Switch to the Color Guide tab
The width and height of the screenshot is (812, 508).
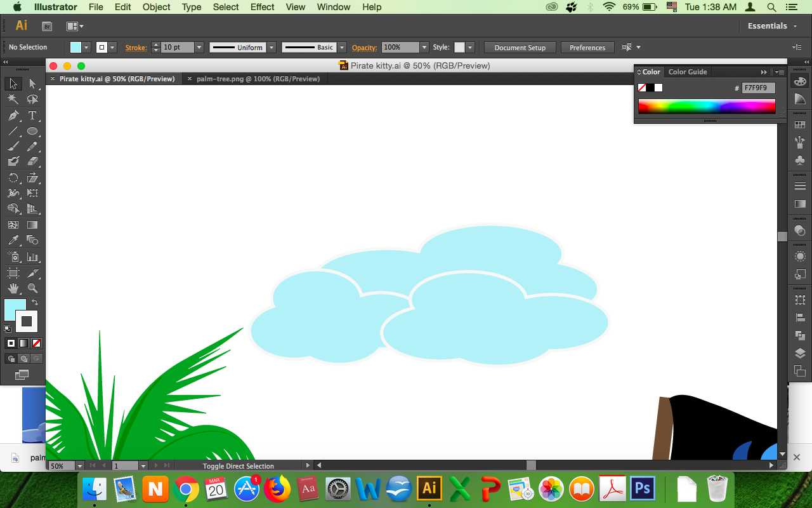point(688,72)
